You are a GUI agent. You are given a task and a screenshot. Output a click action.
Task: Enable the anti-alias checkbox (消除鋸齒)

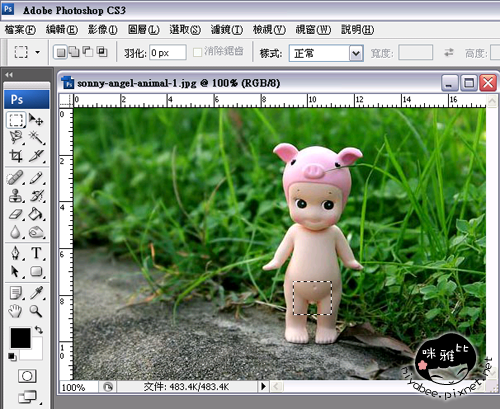click(x=197, y=52)
